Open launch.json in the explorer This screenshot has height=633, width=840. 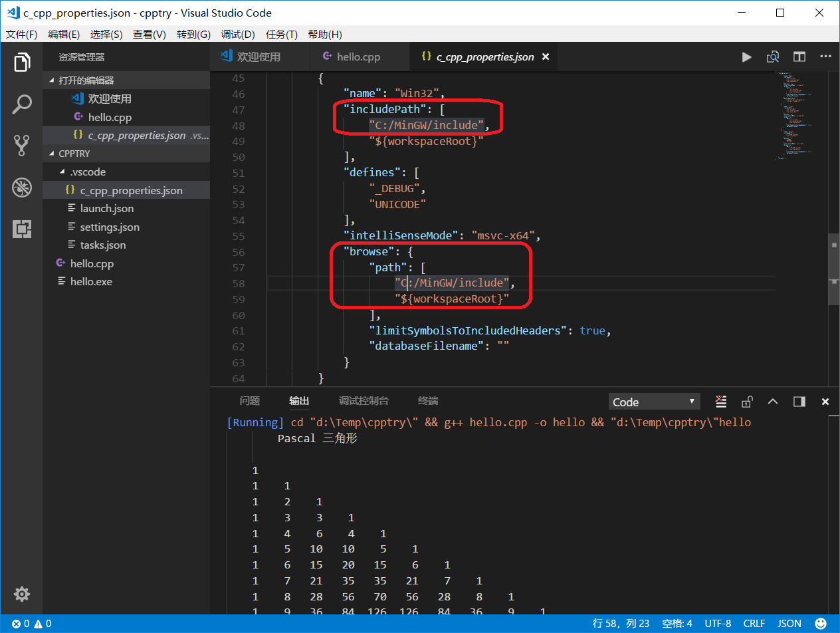106,209
